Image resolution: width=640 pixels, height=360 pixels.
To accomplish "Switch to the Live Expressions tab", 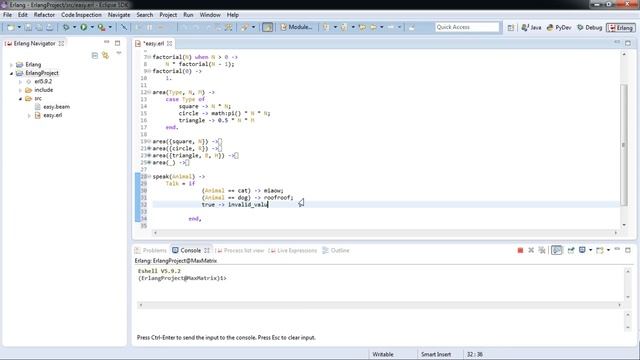I will (293, 250).
